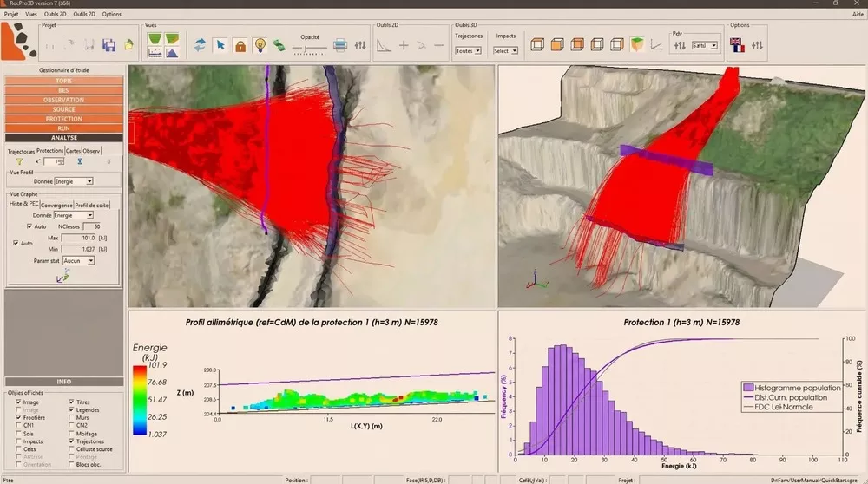This screenshot has width=868, height=484.
Task: Click the green axes export icon
Action: [62, 276]
